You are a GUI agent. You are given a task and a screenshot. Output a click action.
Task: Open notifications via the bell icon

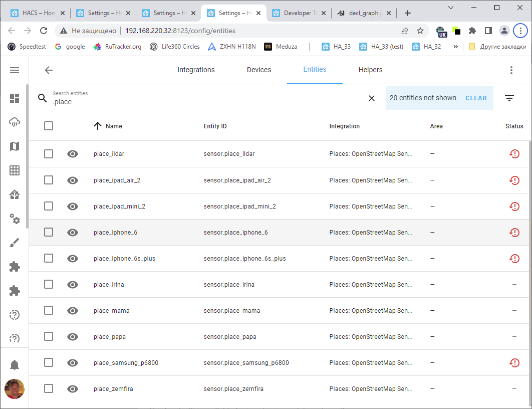pos(14,364)
